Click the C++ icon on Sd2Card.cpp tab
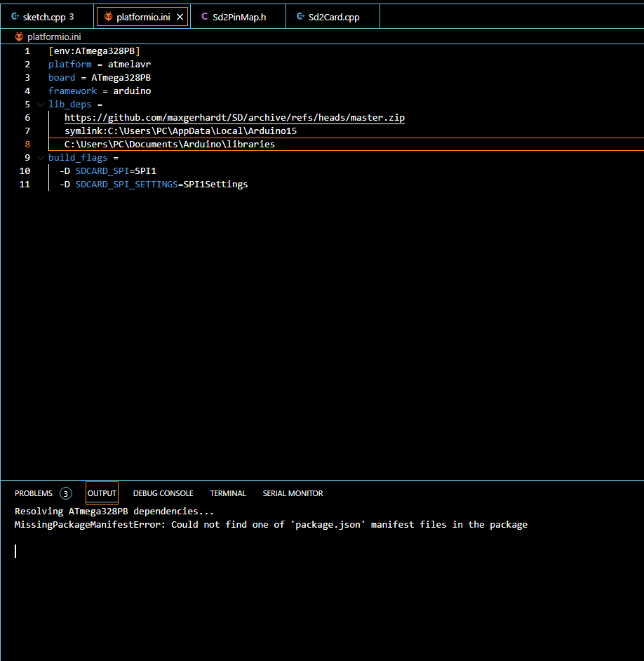Screen dimensions: 644x661 [x=300, y=16]
